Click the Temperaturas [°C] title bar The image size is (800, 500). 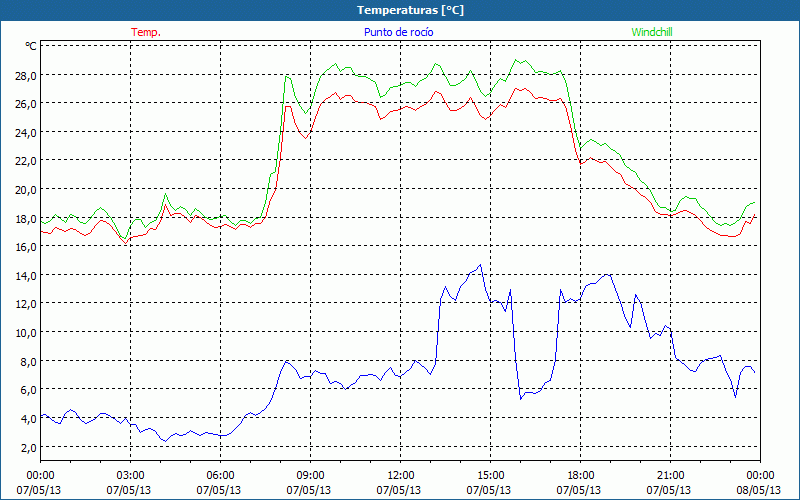click(400, 10)
